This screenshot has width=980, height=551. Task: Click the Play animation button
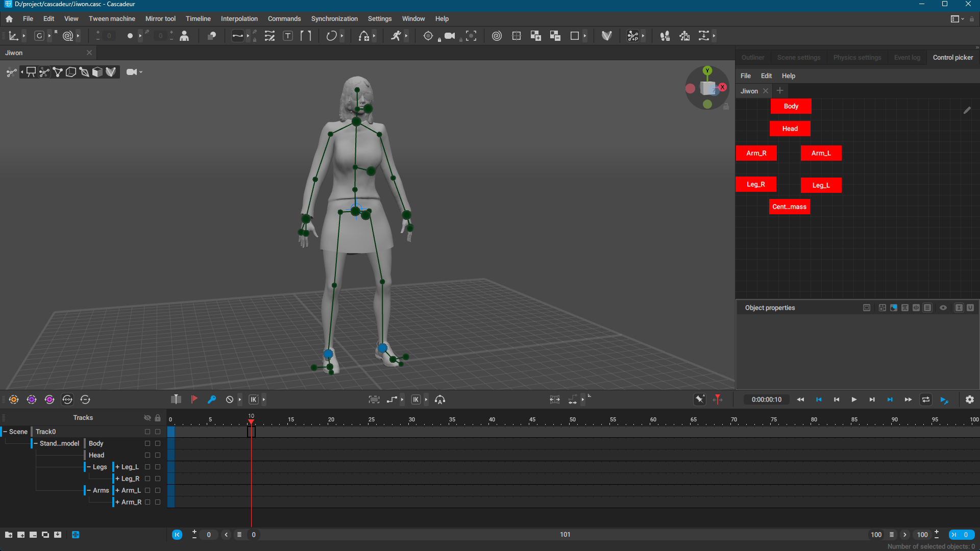coord(854,399)
